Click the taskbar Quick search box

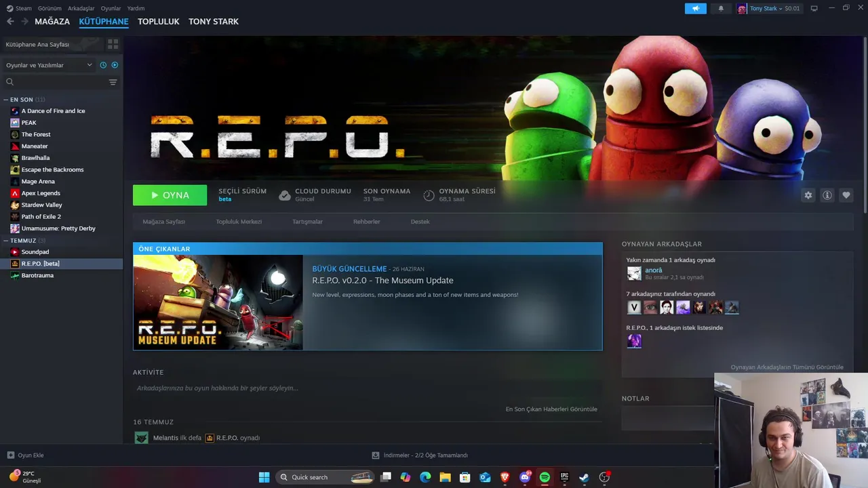pos(325,477)
